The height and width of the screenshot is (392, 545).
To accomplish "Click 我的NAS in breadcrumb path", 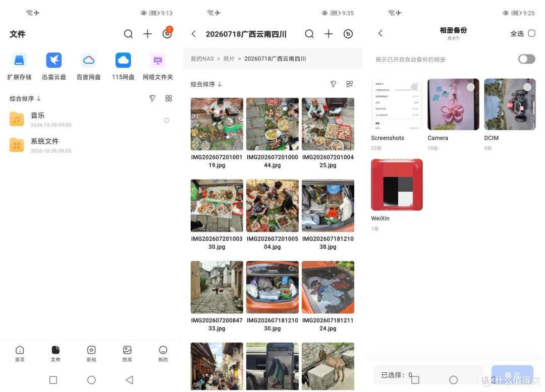I will click(202, 59).
